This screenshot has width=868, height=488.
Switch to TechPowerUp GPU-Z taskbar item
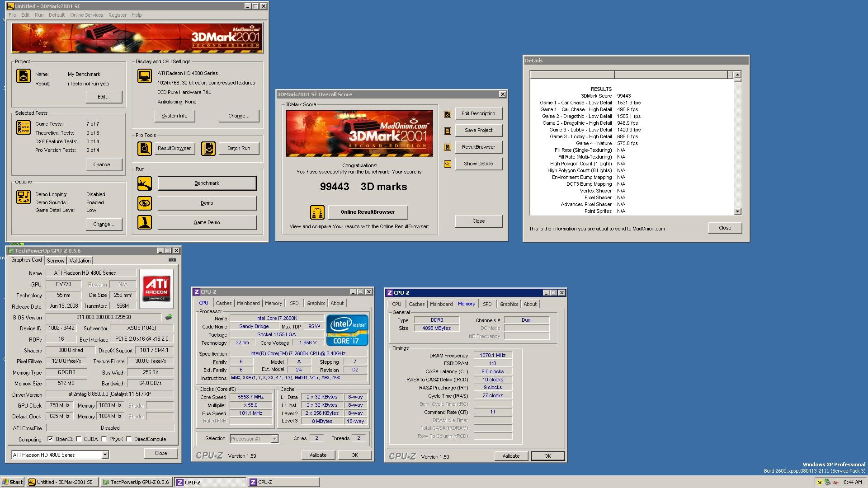pyautogui.click(x=136, y=482)
